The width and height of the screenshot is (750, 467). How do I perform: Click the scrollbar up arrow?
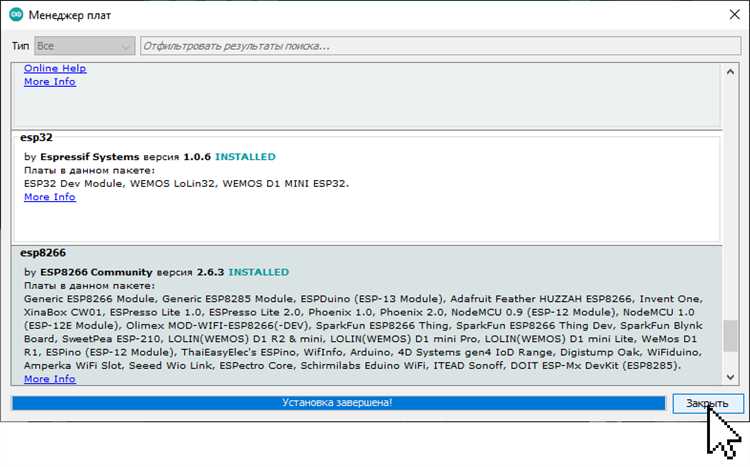(731, 70)
